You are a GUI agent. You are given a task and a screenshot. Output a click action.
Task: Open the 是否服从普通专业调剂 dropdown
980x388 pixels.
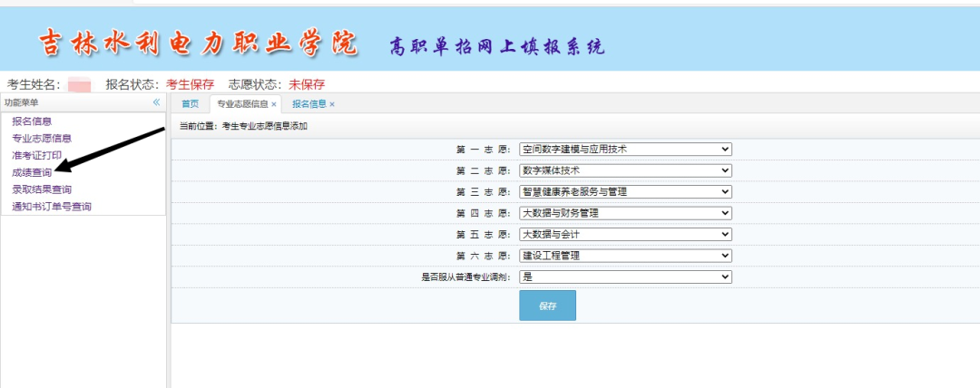coord(624,277)
